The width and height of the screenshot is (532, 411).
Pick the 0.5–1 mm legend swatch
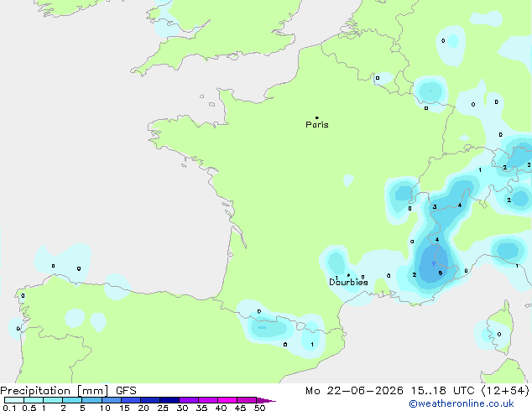pyautogui.click(x=34, y=400)
